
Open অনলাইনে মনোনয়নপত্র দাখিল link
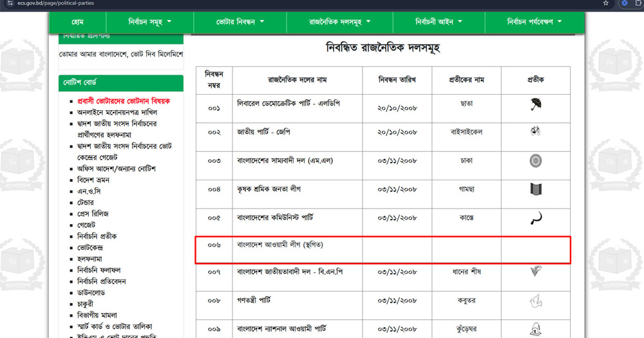117,112
